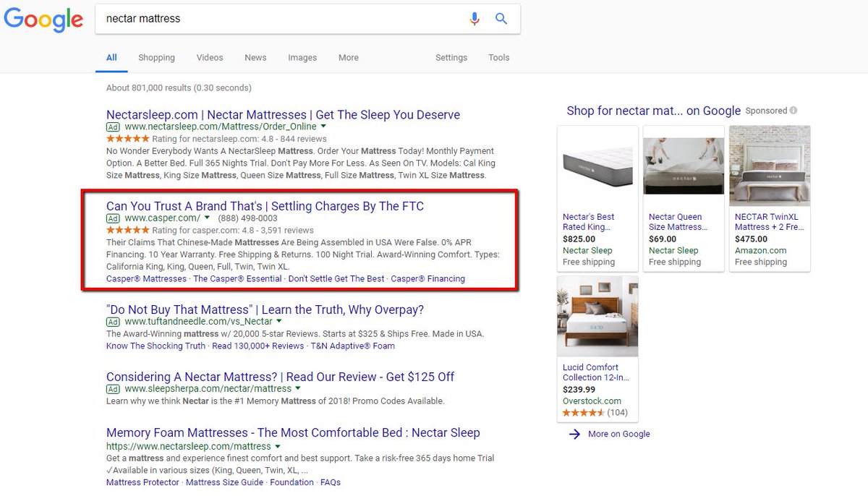868x496 pixels.
Task: Click the Casper phone number (888) 498-0003
Action: pos(247,218)
